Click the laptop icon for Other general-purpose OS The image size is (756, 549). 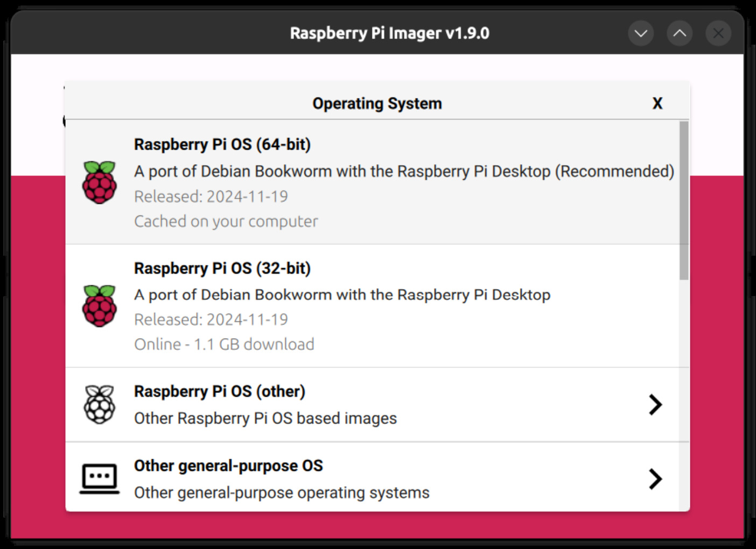coord(100,478)
